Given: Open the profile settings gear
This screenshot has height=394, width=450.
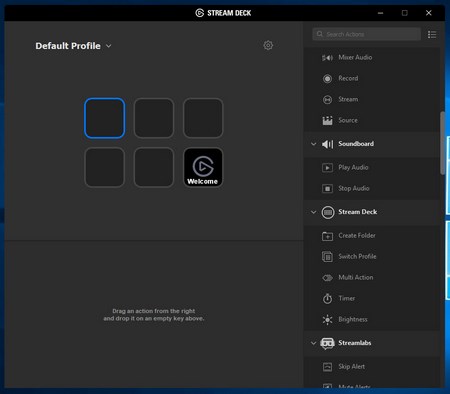Looking at the screenshot, I should point(268,45).
